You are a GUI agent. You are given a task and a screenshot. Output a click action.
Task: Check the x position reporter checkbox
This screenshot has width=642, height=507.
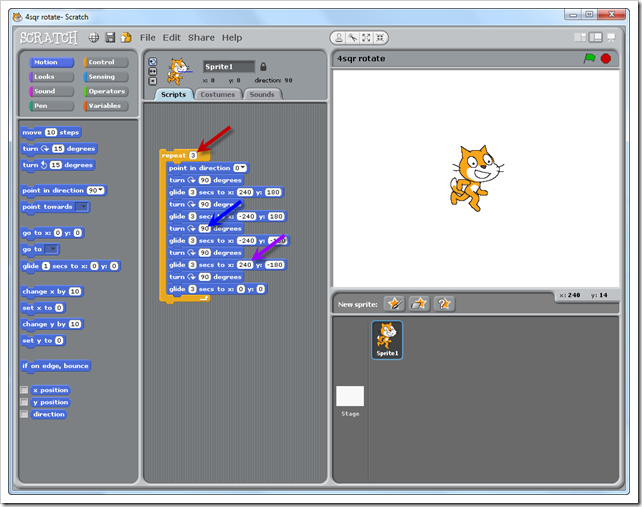tap(25, 390)
